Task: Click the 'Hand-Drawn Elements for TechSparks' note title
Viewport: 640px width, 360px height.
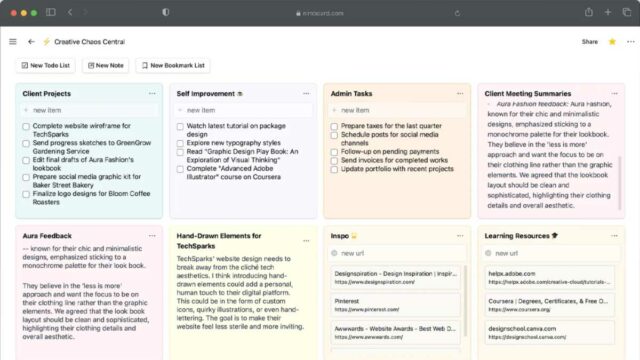Action: pyautogui.click(x=219, y=241)
